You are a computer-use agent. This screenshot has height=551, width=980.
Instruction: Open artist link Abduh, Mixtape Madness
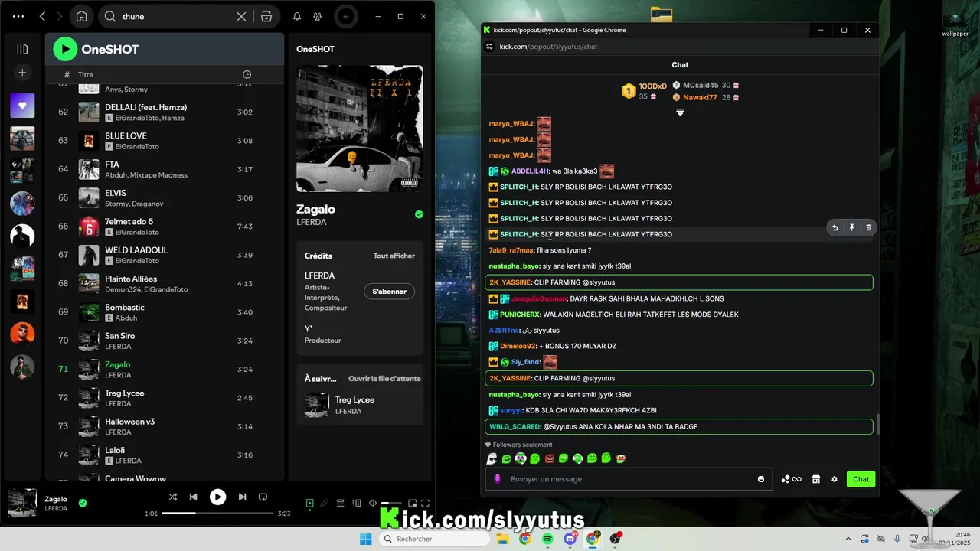click(x=146, y=175)
